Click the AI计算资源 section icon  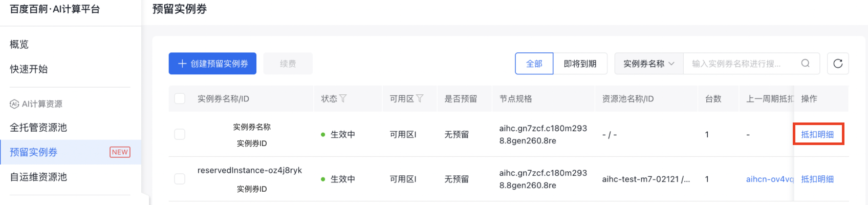click(14, 104)
